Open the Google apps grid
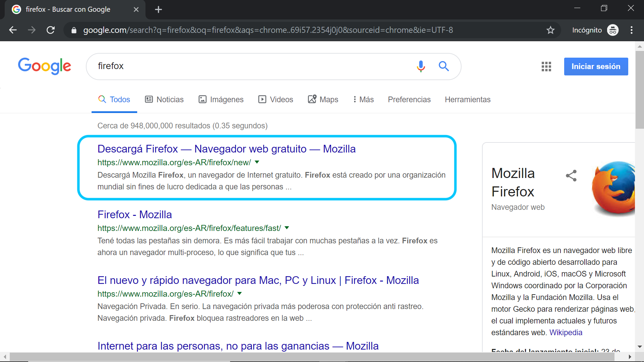Viewport: 644px width, 362px height. (x=546, y=66)
